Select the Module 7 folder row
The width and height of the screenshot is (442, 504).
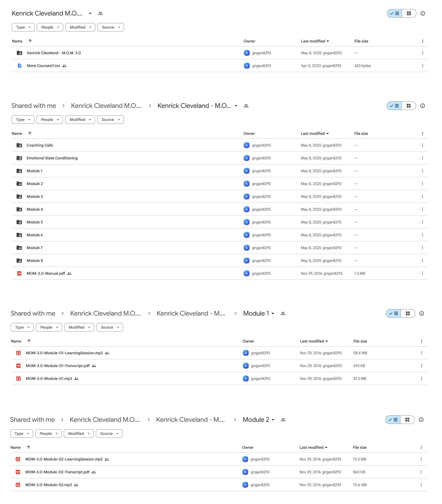(x=219, y=248)
